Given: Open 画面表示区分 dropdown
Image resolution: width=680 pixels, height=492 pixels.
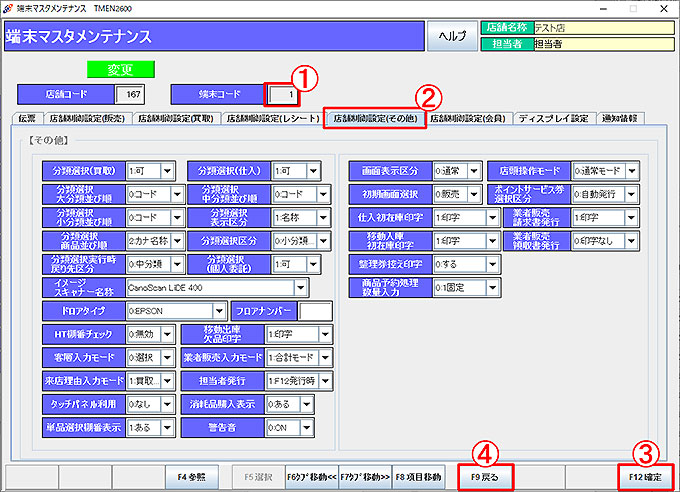Looking at the screenshot, I should (x=474, y=171).
